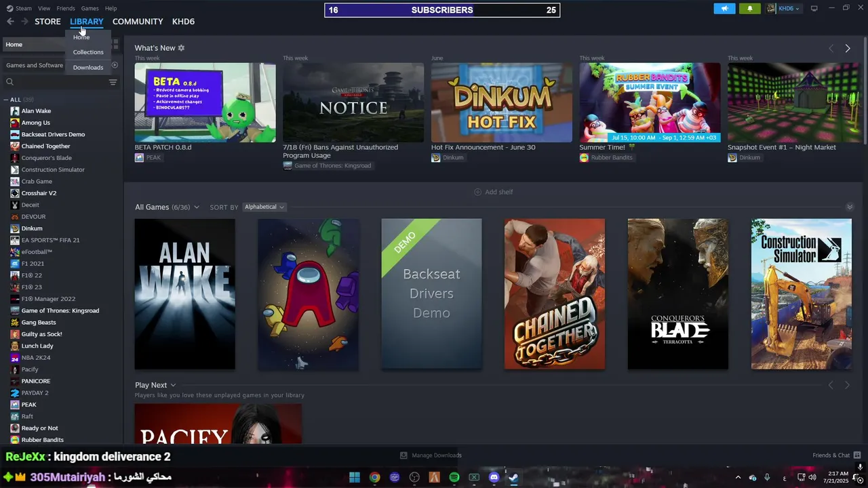Open What's New settings gear
Image resolution: width=868 pixels, height=488 pixels.
coord(181,48)
